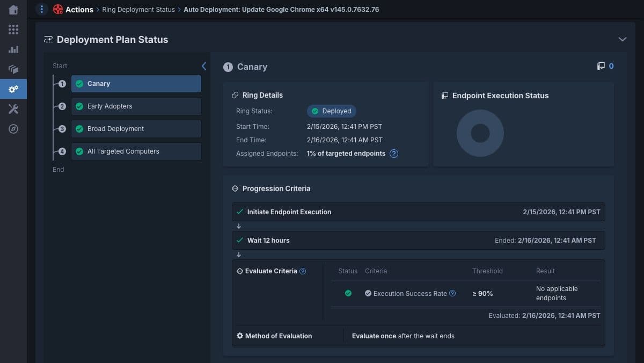Screen dimensions: 644x363
Task: Collapse the Deployment Plan Status panel
Action: coord(623,39)
